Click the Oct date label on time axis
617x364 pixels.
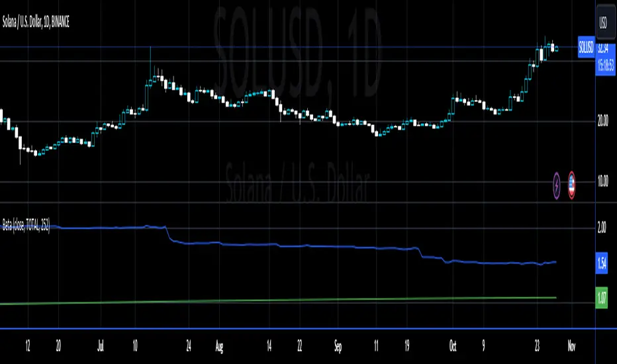453,346
